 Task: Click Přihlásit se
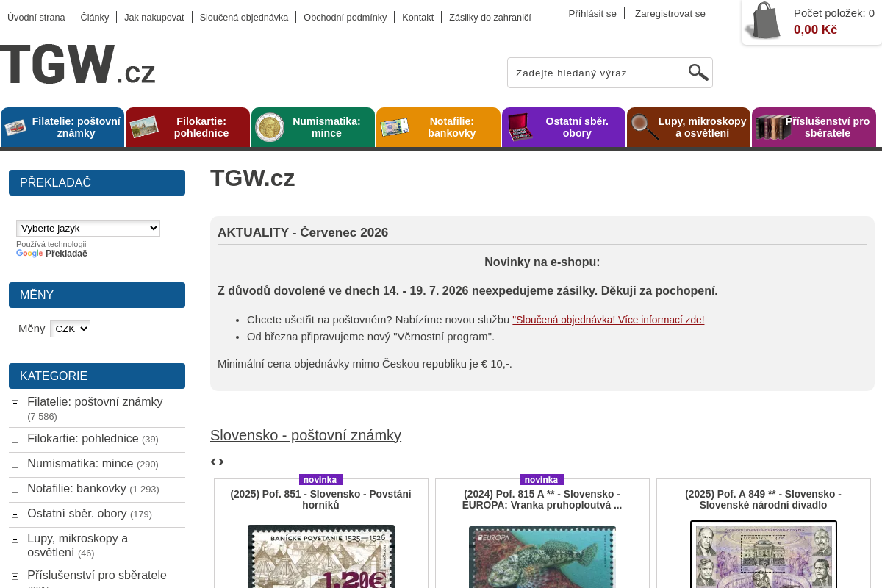click(592, 13)
